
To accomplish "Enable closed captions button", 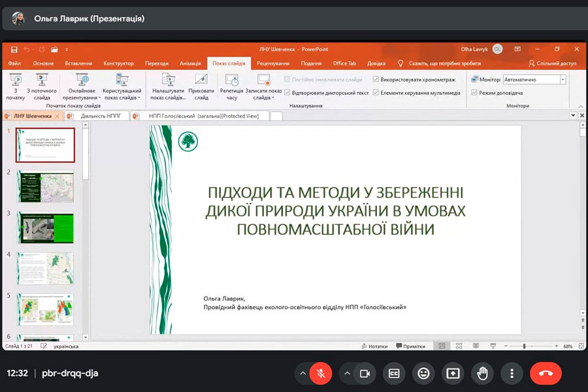I will [x=394, y=373].
